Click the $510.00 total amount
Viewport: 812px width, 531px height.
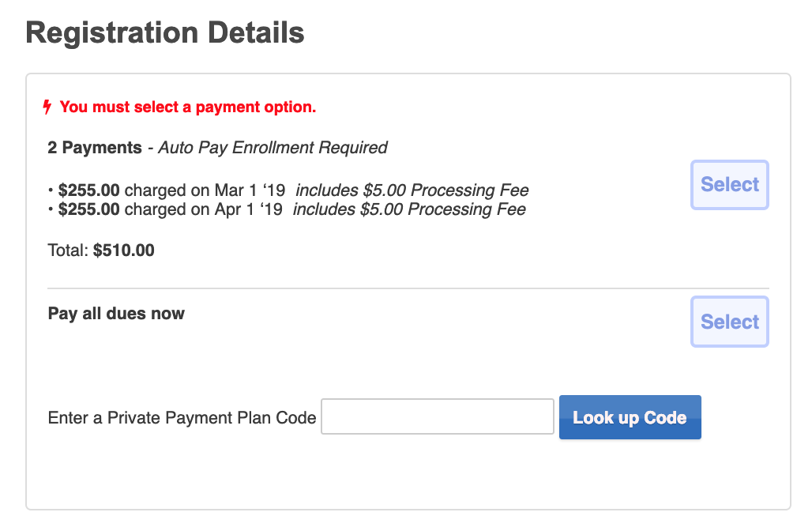point(124,250)
